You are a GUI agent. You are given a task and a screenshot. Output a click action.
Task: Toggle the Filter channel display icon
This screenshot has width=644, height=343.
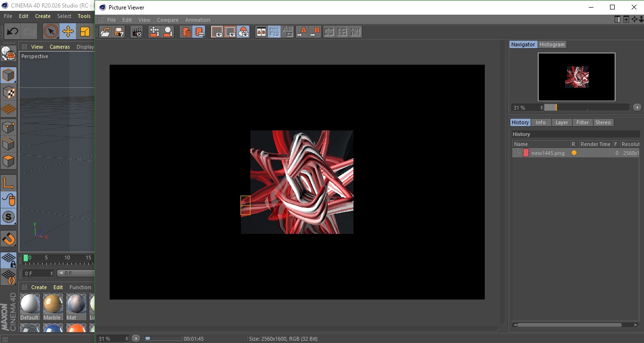243,32
